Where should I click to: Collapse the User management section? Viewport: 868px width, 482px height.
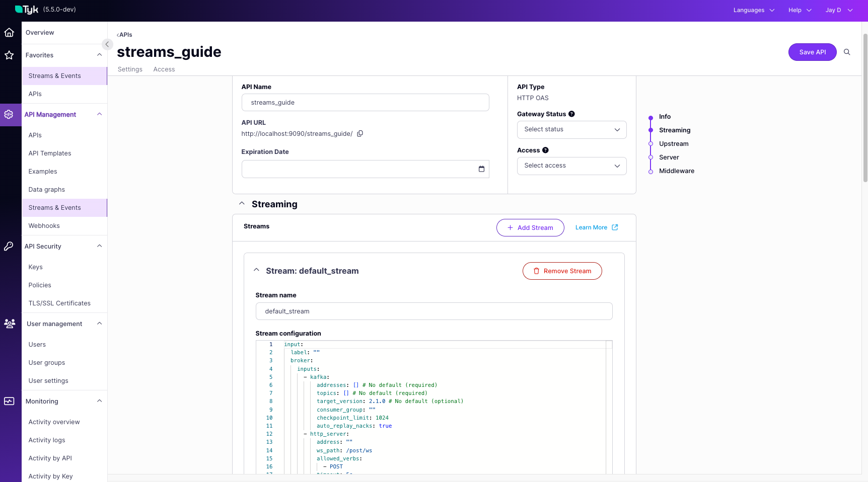point(99,324)
